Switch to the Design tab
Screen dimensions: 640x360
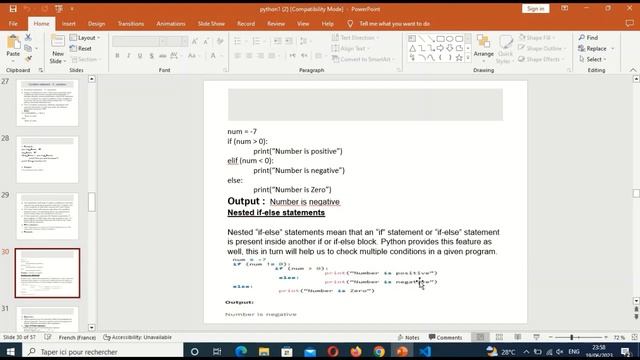point(96,24)
